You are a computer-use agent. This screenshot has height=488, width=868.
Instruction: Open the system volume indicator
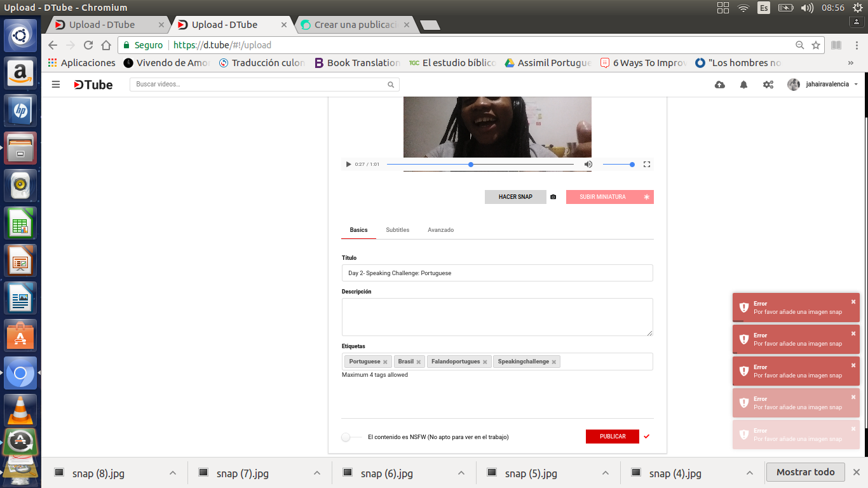coord(807,8)
